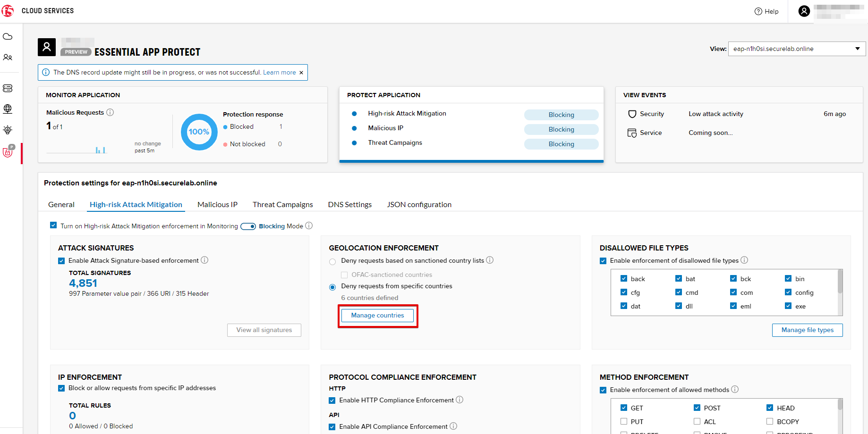868x434 pixels.
Task: Click Blocking badge for Malicious IP
Action: click(562, 129)
